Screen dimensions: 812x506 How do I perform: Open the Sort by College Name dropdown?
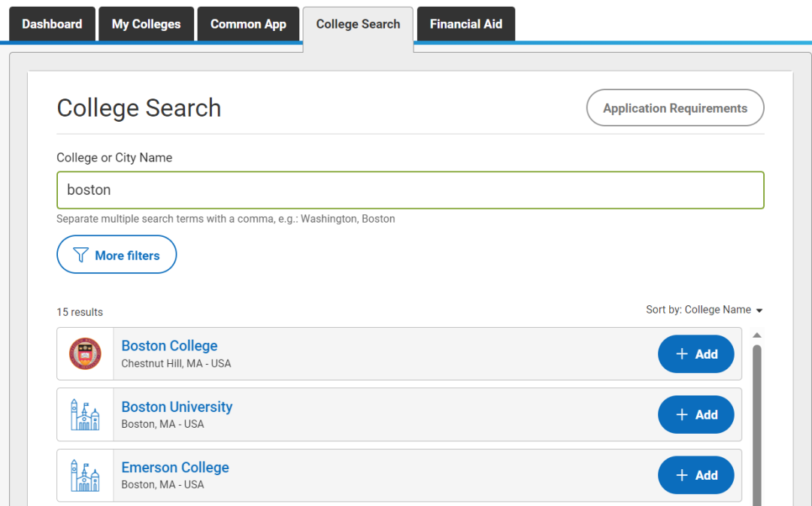pos(704,310)
